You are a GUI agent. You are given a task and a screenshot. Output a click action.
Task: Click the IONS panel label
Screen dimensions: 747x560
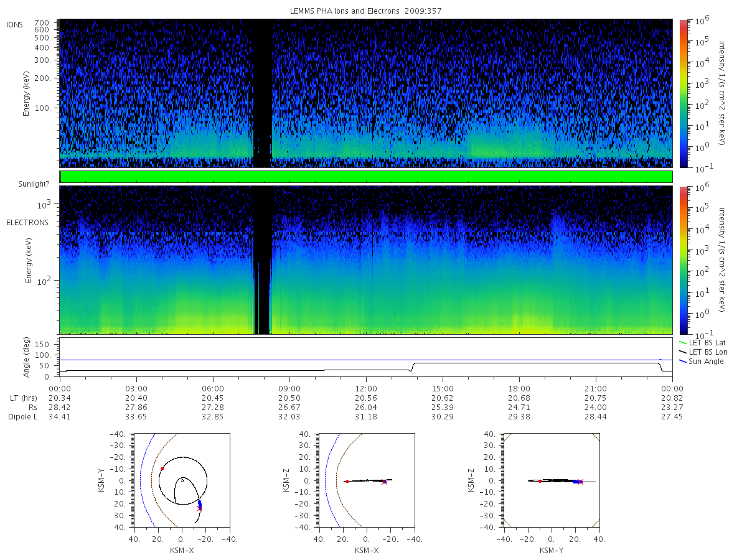tap(16, 24)
